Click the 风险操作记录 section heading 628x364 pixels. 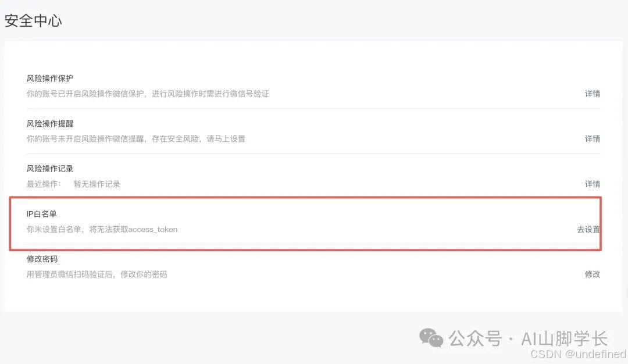(x=51, y=168)
